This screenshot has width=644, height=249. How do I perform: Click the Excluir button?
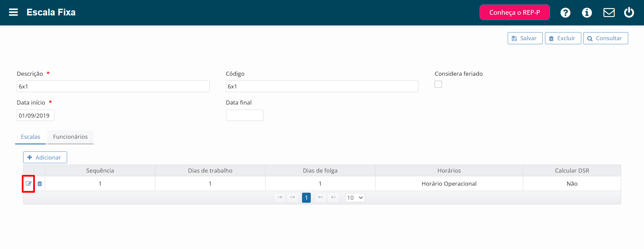click(563, 38)
